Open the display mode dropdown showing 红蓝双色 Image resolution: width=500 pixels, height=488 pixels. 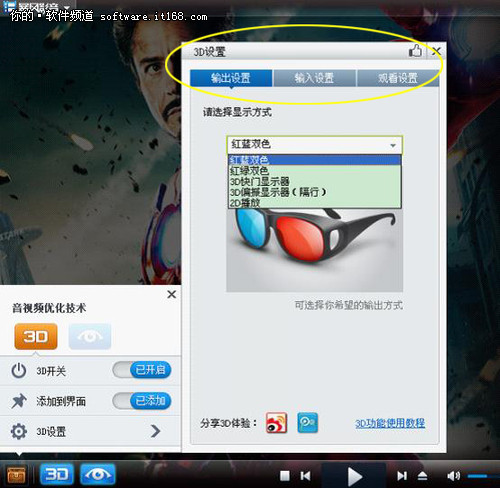click(x=315, y=145)
